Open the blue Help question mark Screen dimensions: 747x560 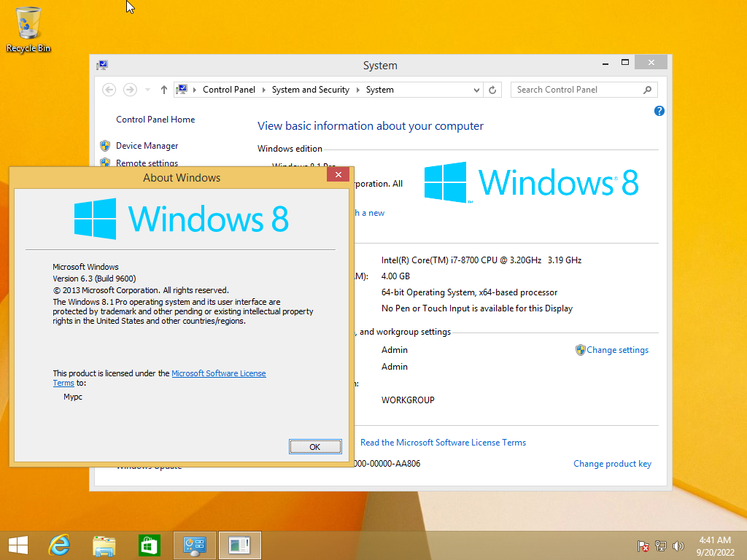point(659,111)
